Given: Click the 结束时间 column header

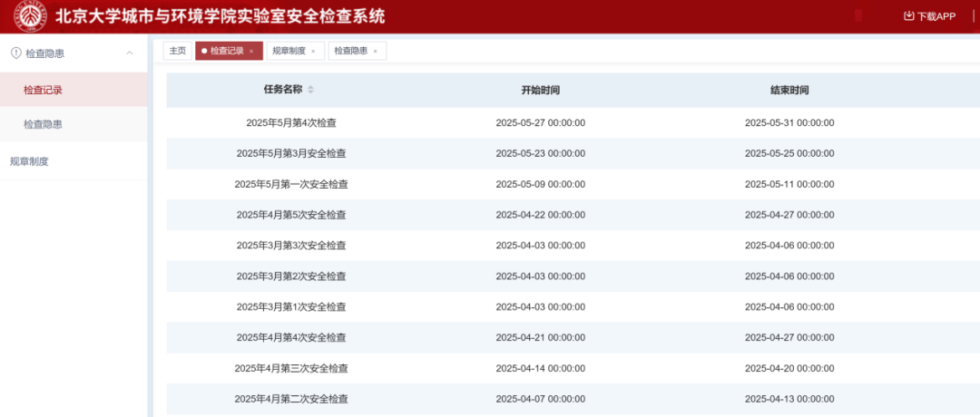Looking at the screenshot, I should point(789,91).
